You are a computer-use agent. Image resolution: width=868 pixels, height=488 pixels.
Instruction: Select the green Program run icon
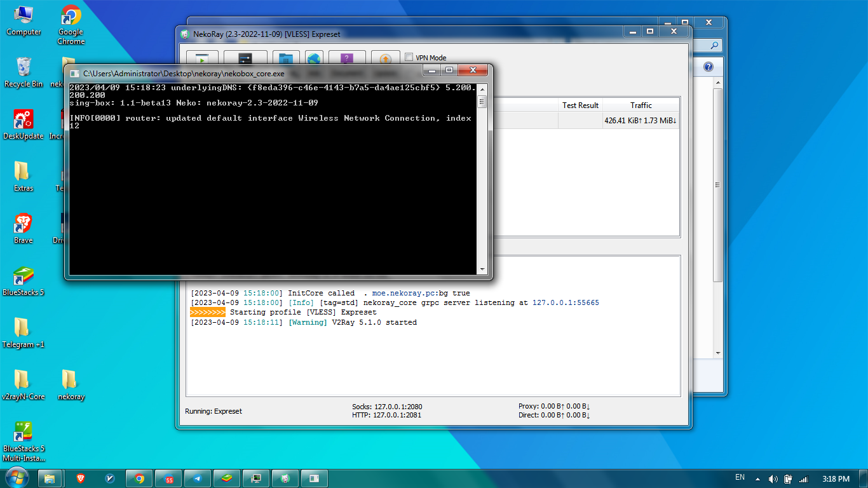pyautogui.click(x=202, y=57)
